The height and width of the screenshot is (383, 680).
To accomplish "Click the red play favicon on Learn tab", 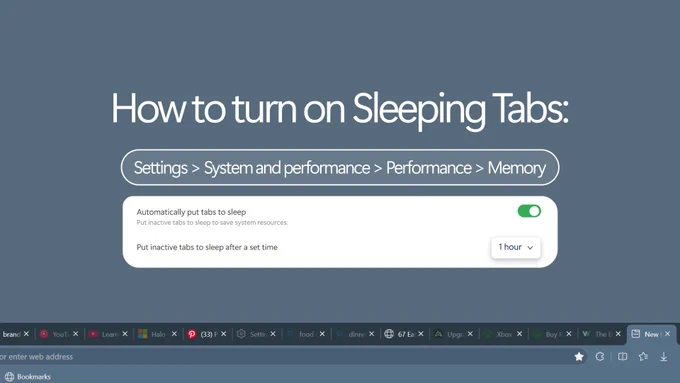I will tap(93, 334).
